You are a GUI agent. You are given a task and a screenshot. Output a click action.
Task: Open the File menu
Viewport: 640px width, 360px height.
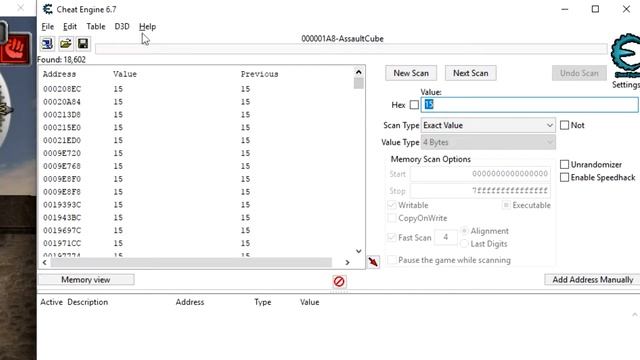click(47, 27)
